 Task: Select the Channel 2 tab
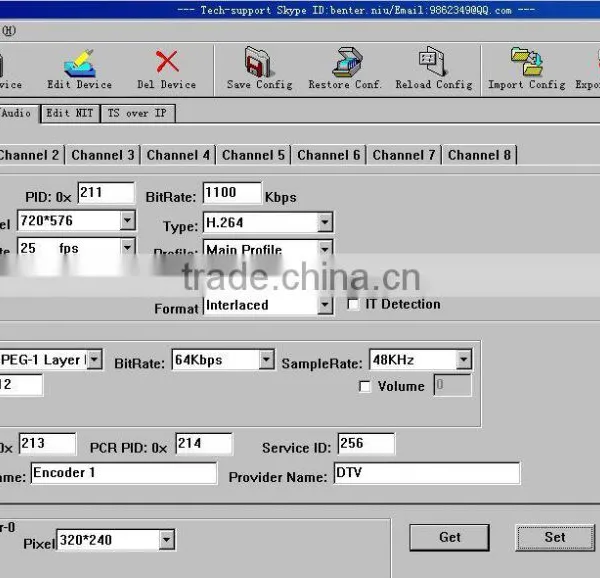point(30,155)
